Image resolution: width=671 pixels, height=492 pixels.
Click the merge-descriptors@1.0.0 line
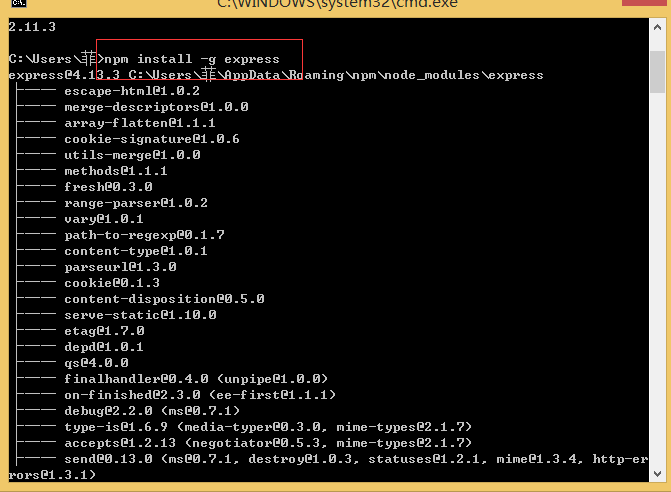(156, 107)
